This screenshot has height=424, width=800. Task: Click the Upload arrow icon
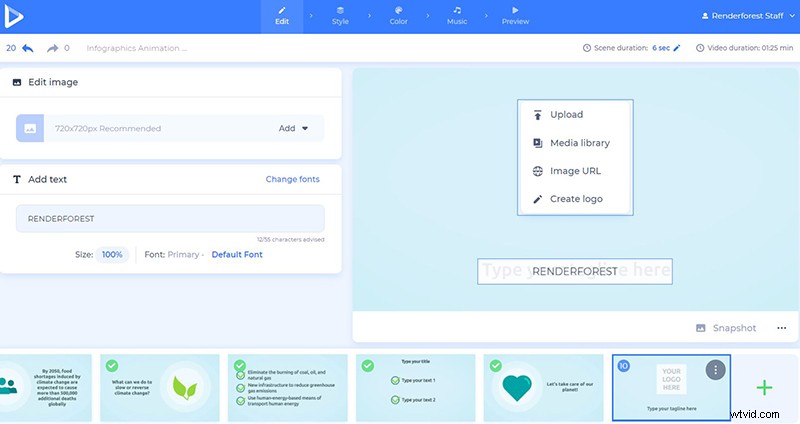tap(537, 115)
